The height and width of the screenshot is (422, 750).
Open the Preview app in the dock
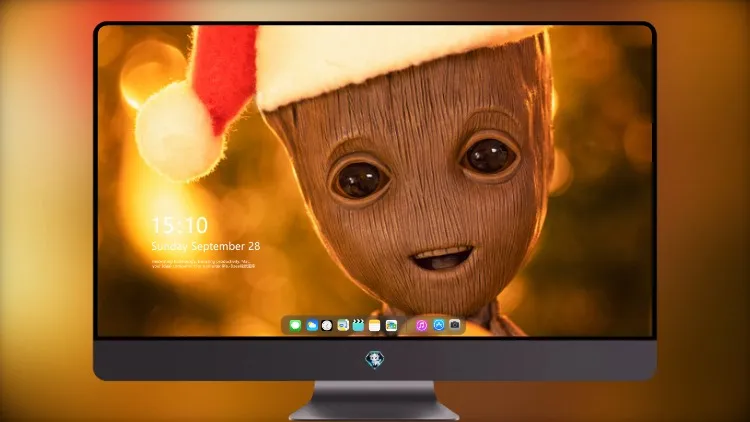tap(342, 326)
